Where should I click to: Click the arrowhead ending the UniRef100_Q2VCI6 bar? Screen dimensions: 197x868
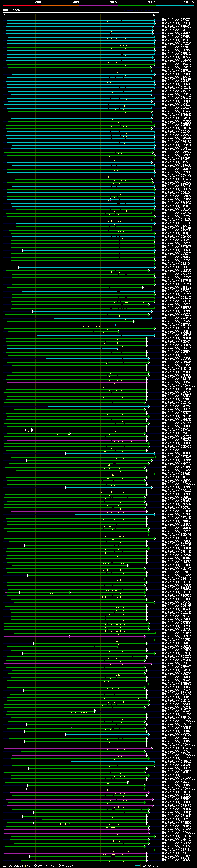(x=151, y=67)
